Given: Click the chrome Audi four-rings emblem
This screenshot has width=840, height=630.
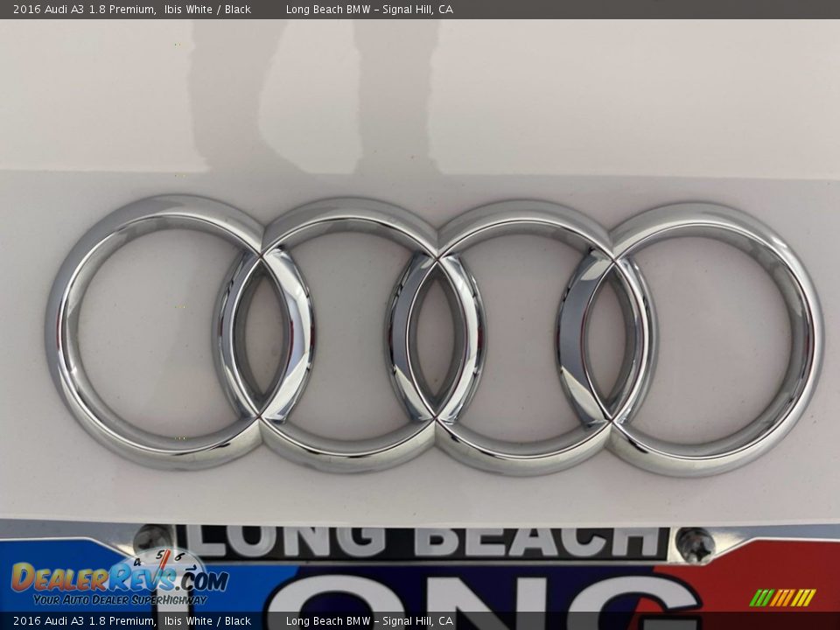Looking at the screenshot, I should [435, 336].
